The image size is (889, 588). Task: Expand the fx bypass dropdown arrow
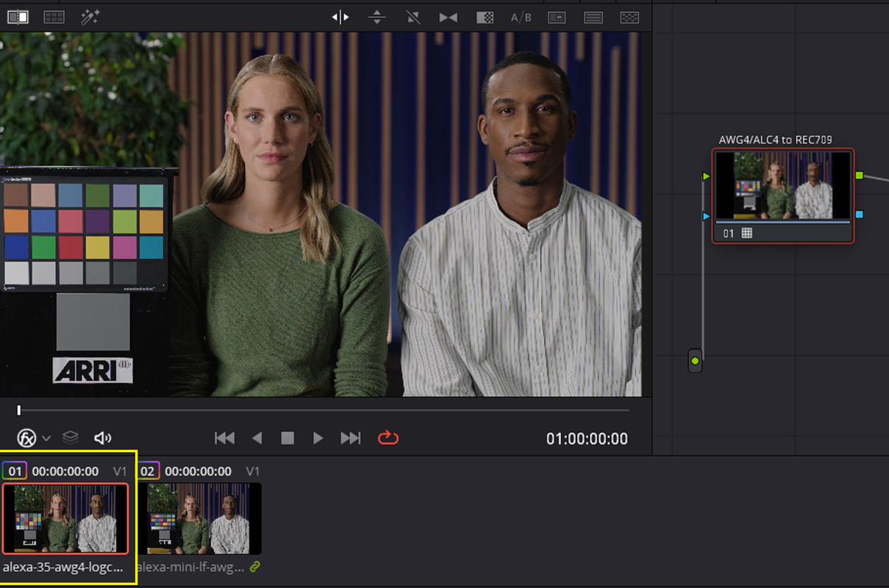(x=46, y=438)
